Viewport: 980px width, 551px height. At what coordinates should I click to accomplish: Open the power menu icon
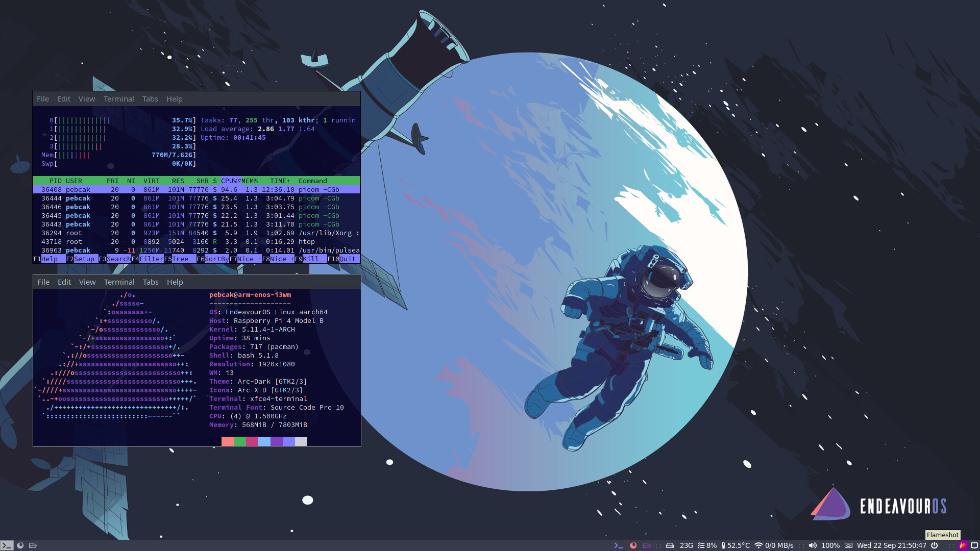pyautogui.click(x=934, y=545)
